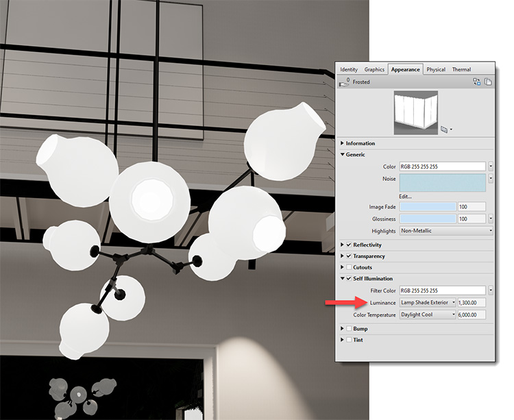Click the Image Fade slider
The image size is (514, 420).
(428, 207)
